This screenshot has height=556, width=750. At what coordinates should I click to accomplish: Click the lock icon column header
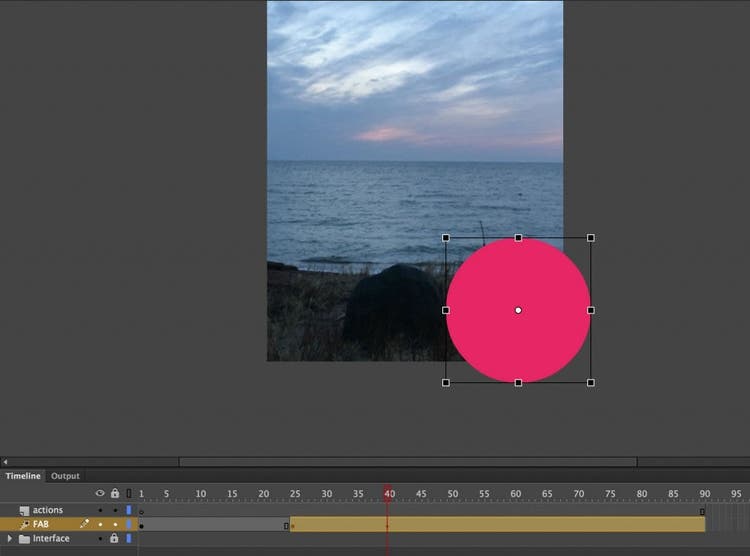(114, 493)
